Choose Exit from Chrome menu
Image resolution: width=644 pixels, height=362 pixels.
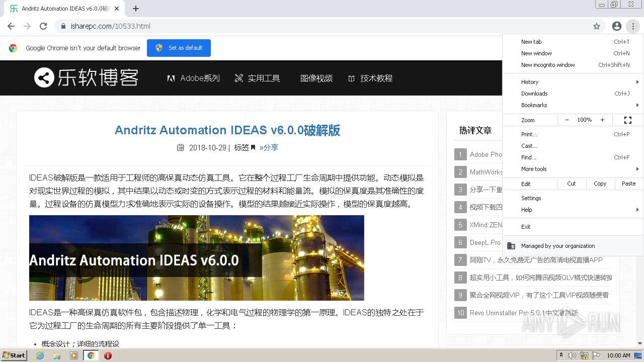(x=573, y=227)
